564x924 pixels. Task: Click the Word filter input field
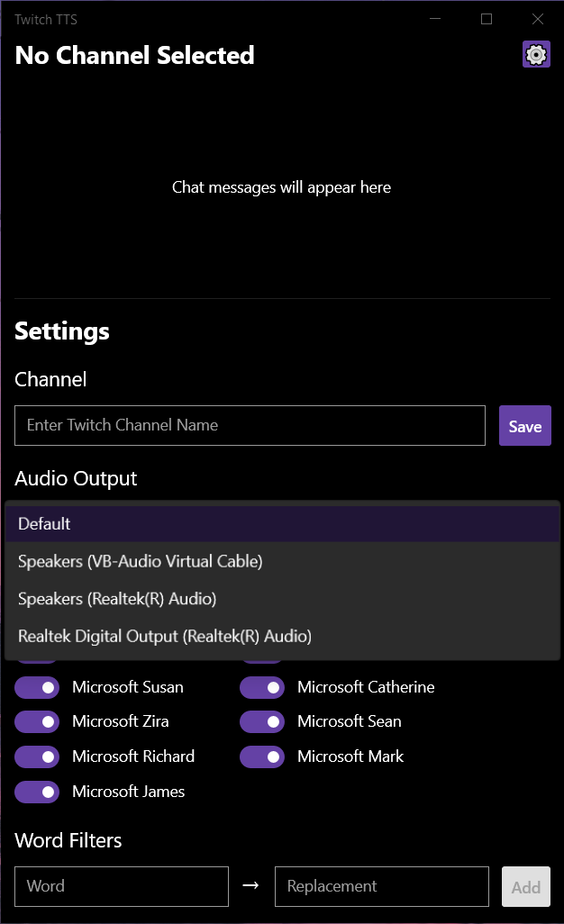click(122, 886)
